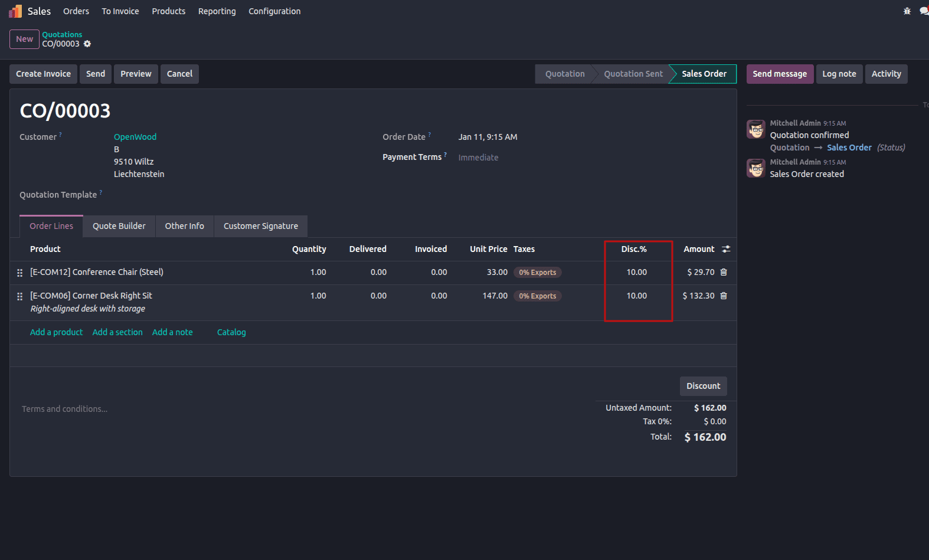Click Add a product

pos(57,332)
